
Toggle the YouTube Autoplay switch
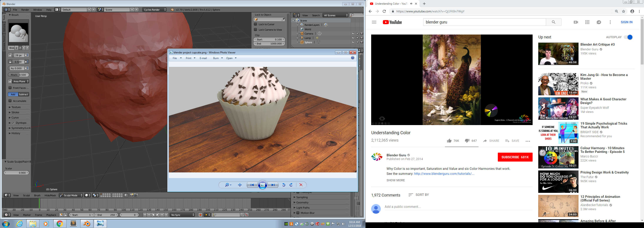point(628,37)
